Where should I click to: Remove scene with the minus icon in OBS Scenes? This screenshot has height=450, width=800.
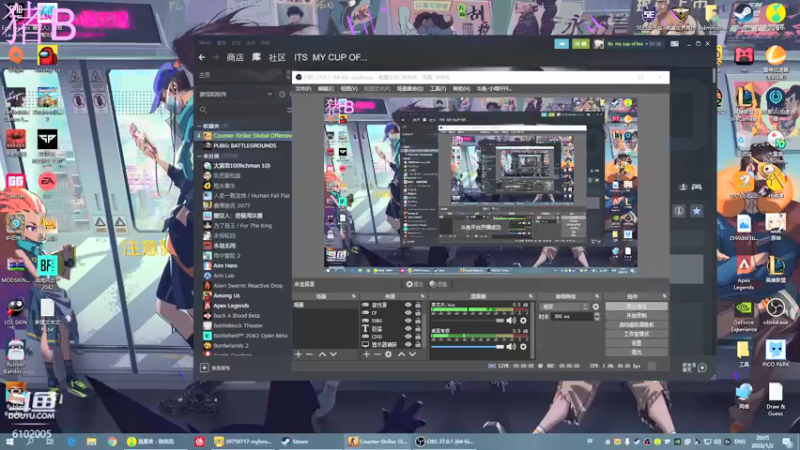[x=309, y=354]
